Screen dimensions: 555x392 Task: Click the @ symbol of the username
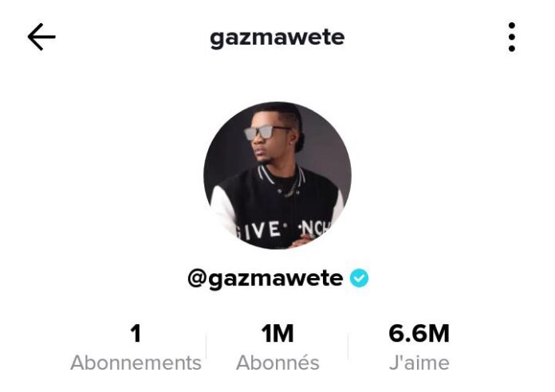(x=198, y=278)
